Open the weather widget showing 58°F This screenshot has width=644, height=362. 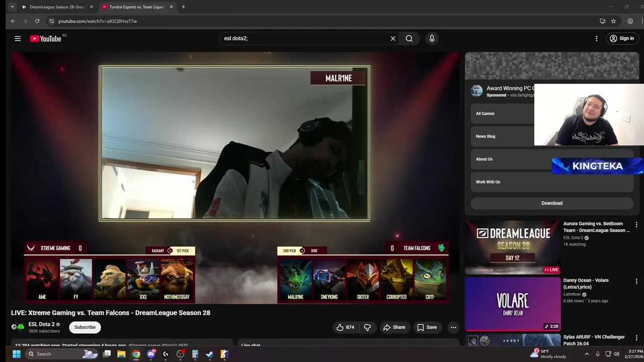tap(548, 354)
